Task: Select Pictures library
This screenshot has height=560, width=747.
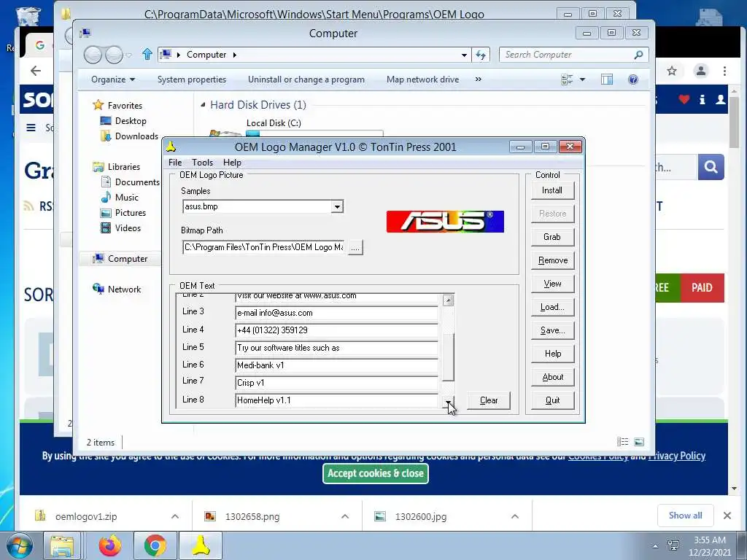Action: [x=130, y=213]
